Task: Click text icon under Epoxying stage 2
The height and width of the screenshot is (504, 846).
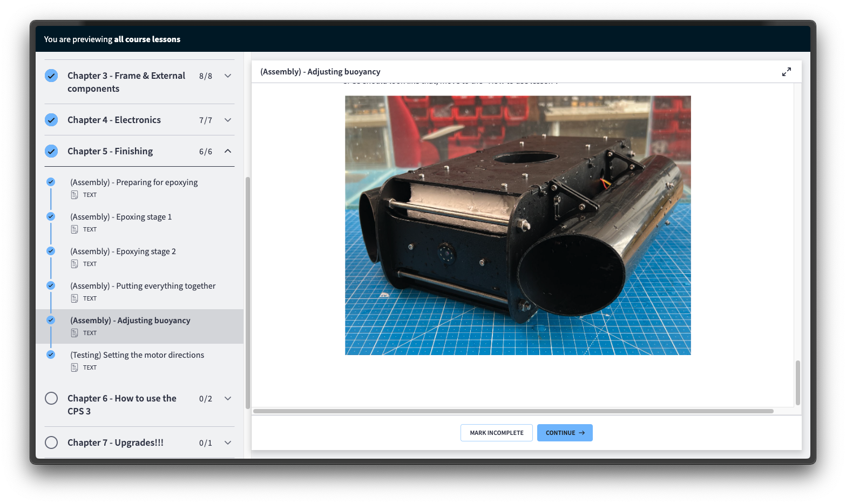Action: coord(75,264)
